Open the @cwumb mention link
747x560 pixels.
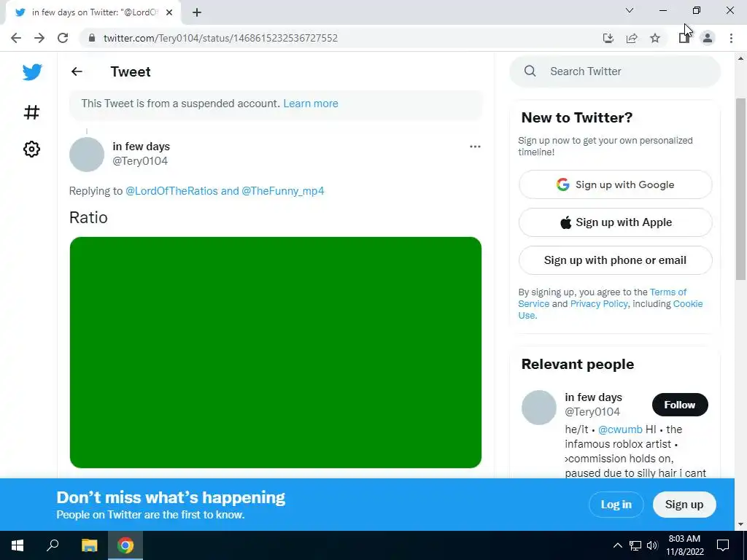pyautogui.click(x=620, y=429)
